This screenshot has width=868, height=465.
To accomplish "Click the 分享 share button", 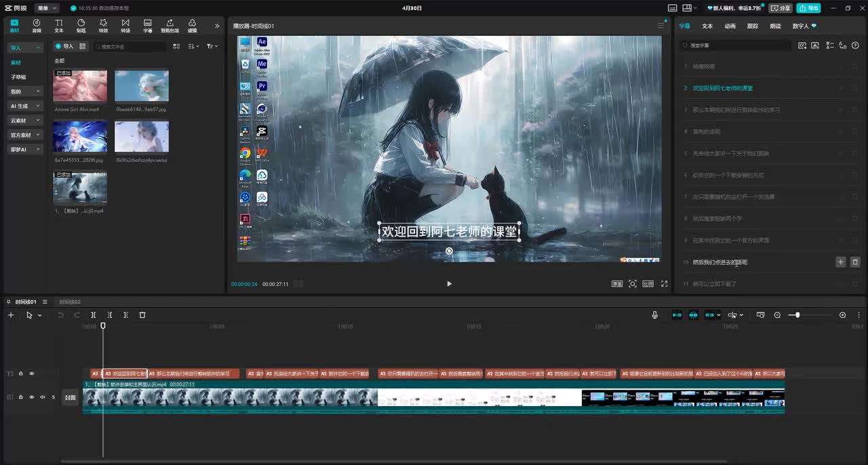I will (781, 8).
